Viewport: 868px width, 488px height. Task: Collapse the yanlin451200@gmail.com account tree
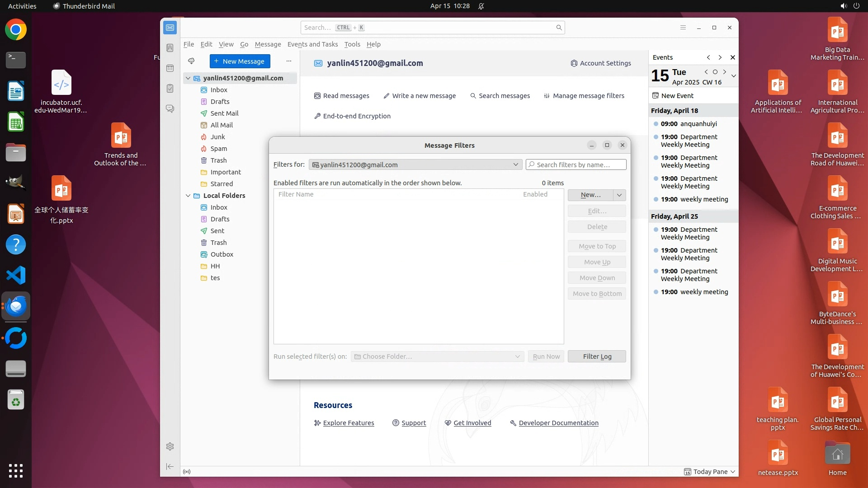click(188, 78)
